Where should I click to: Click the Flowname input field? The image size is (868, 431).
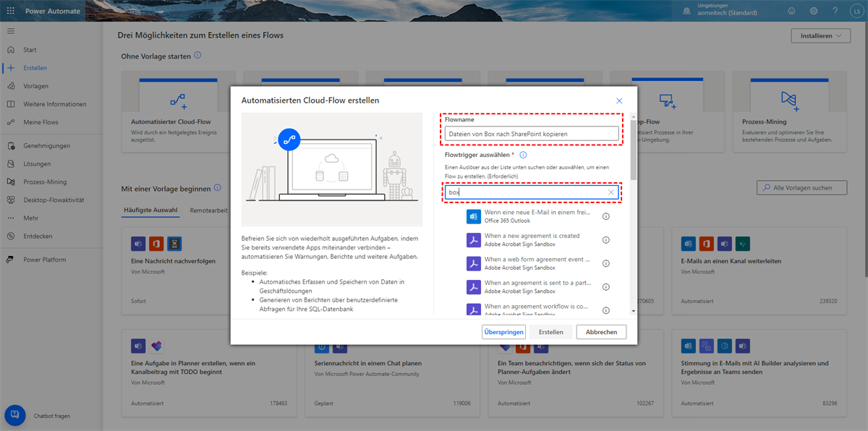[x=532, y=134]
